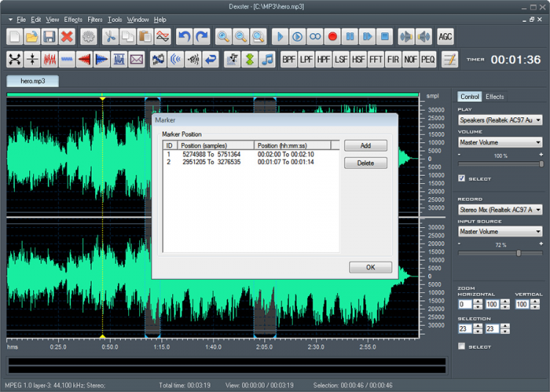The width and height of the screenshot is (550, 392).
Task: Click the Stop playback button
Action: point(384,36)
